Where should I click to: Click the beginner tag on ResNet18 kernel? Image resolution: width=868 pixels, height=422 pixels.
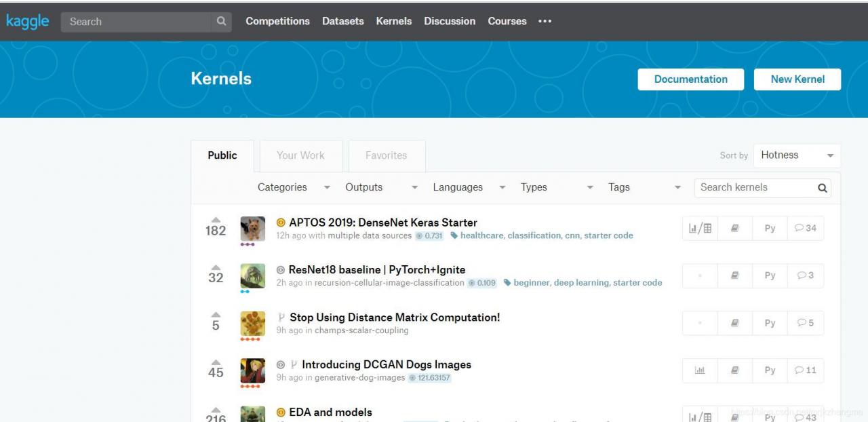click(x=531, y=283)
